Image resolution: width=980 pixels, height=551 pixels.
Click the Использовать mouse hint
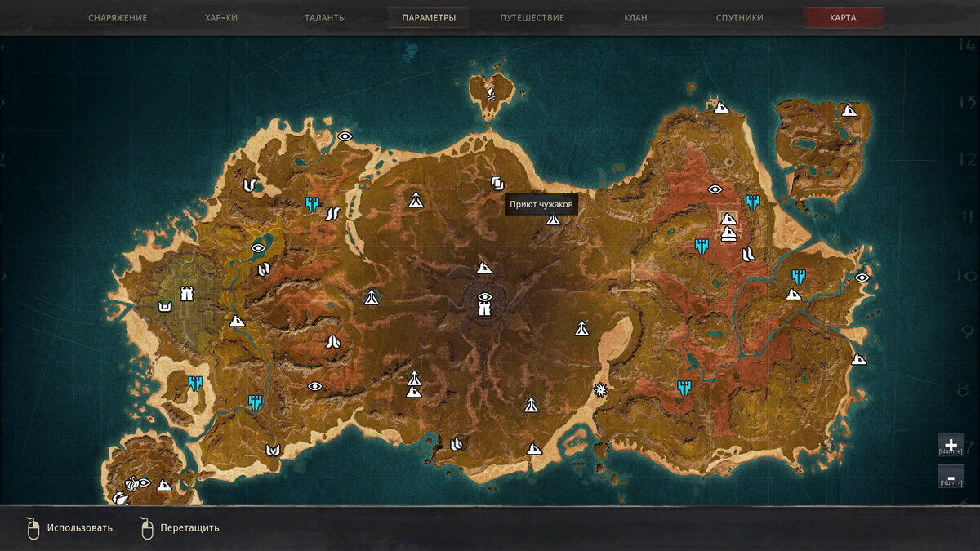69,528
